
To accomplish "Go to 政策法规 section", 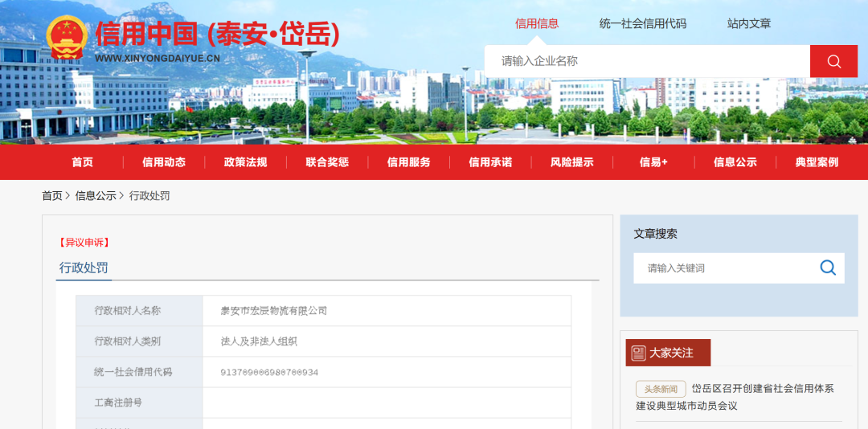I will tap(245, 162).
